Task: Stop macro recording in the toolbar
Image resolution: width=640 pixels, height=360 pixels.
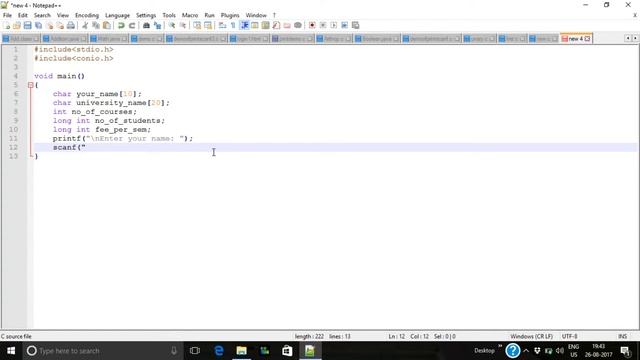Action: tap(323, 25)
